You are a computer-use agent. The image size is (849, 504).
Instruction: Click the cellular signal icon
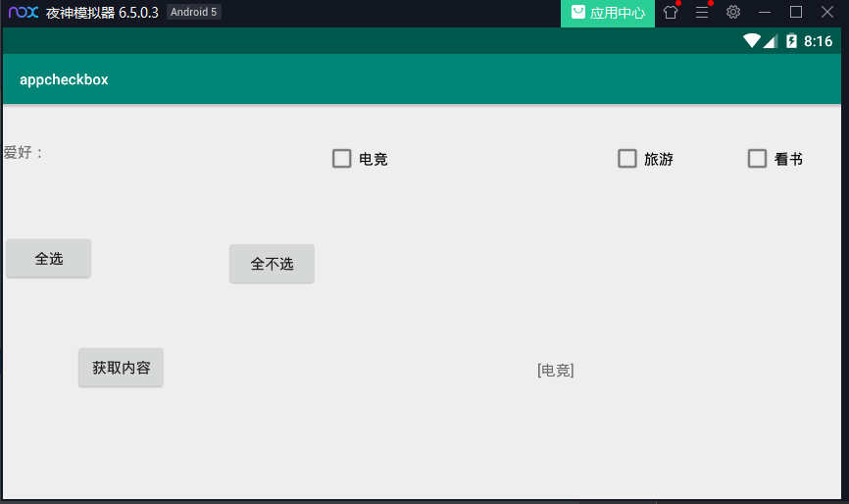[771, 40]
